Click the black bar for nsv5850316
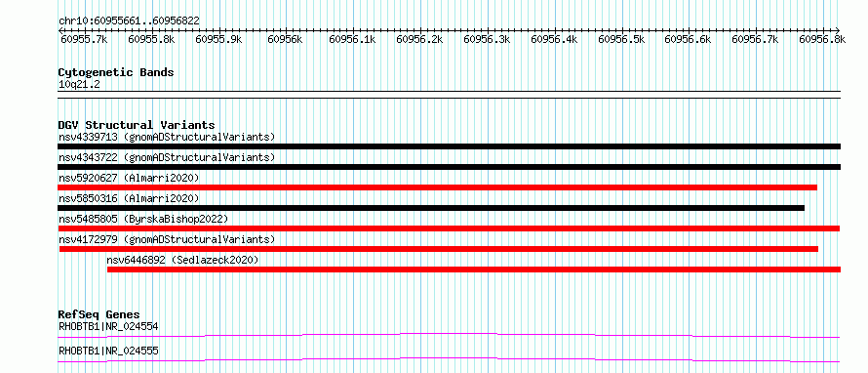This screenshot has height=373, width=868. pyautogui.click(x=431, y=208)
